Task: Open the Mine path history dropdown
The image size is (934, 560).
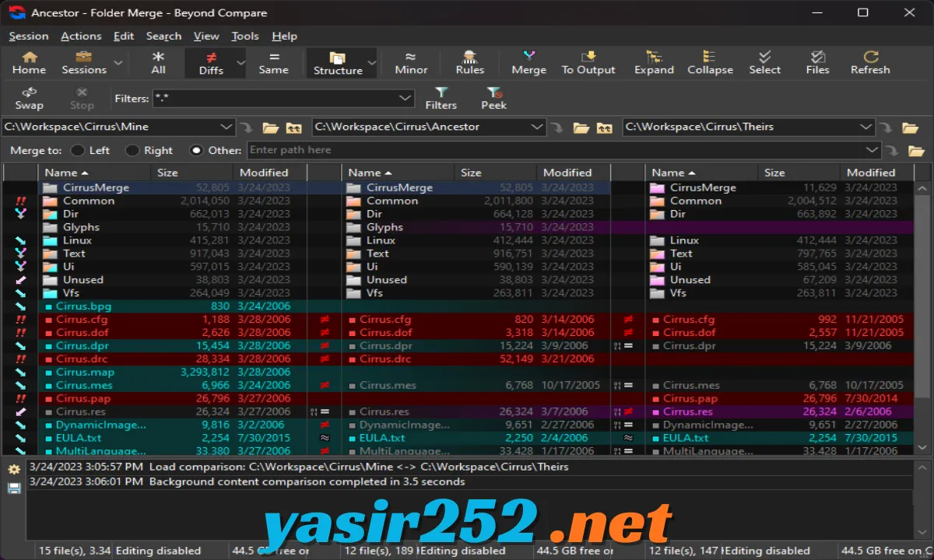Action: pyautogui.click(x=226, y=127)
